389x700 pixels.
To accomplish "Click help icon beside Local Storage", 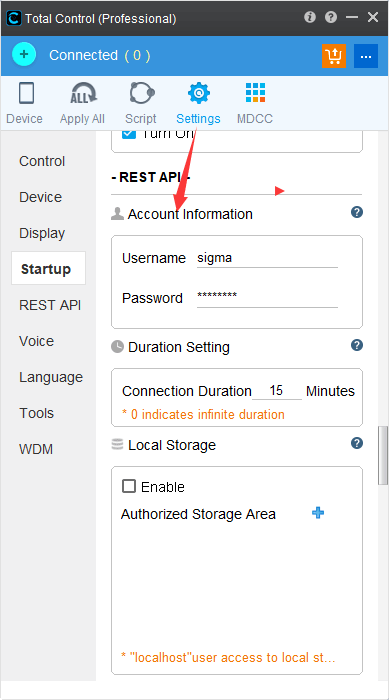I will click(x=356, y=443).
